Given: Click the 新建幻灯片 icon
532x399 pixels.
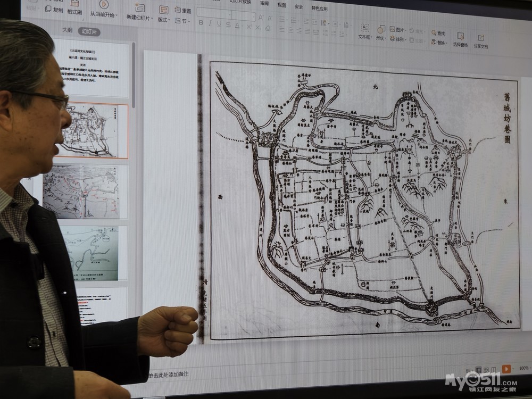Looking at the screenshot, I should coord(140,8).
